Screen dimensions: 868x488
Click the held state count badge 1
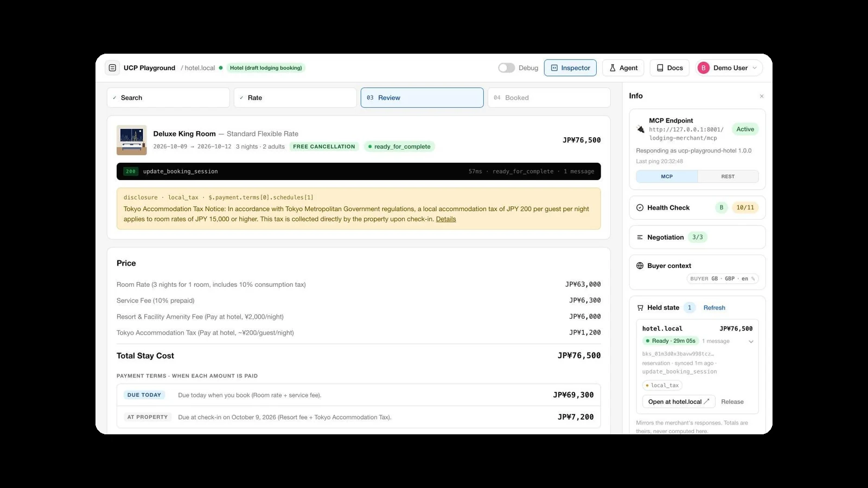pos(690,307)
